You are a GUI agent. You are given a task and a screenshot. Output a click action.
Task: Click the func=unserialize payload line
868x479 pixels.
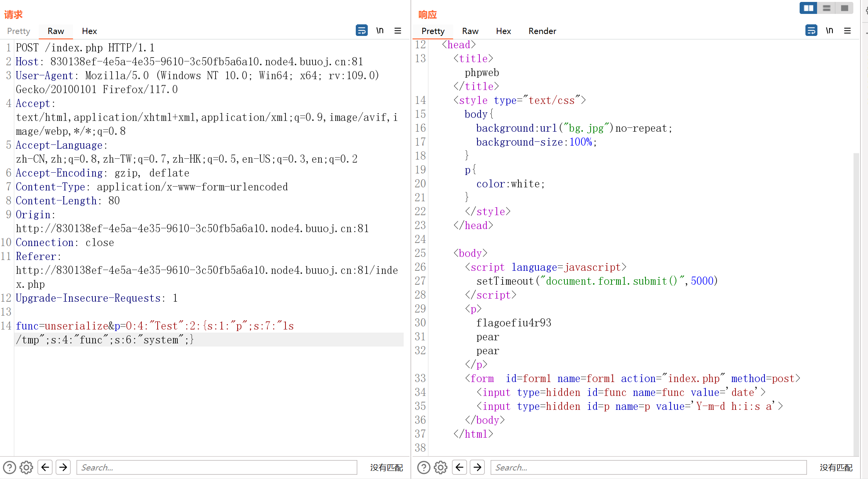[155, 326]
